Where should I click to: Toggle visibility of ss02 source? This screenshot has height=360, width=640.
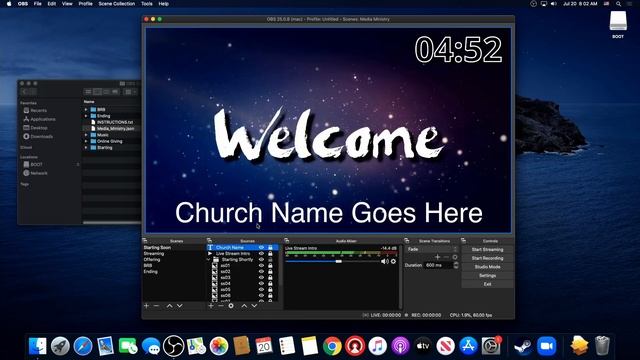point(262,271)
